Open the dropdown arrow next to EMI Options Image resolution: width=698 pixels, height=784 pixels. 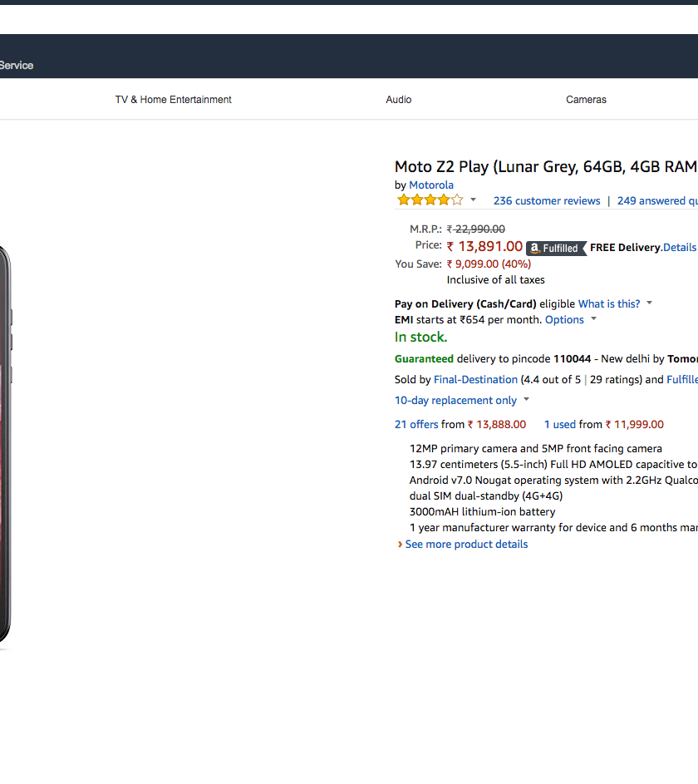[x=594, y=320]
